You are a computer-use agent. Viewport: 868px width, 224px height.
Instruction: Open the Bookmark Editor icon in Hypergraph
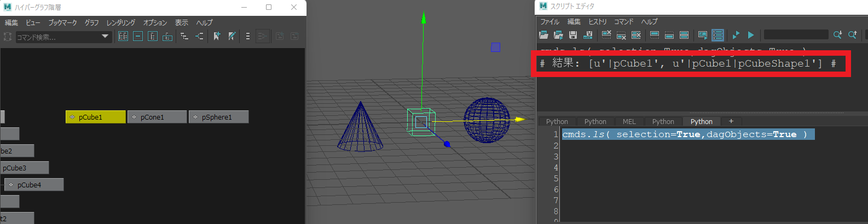tap(232, 37)
